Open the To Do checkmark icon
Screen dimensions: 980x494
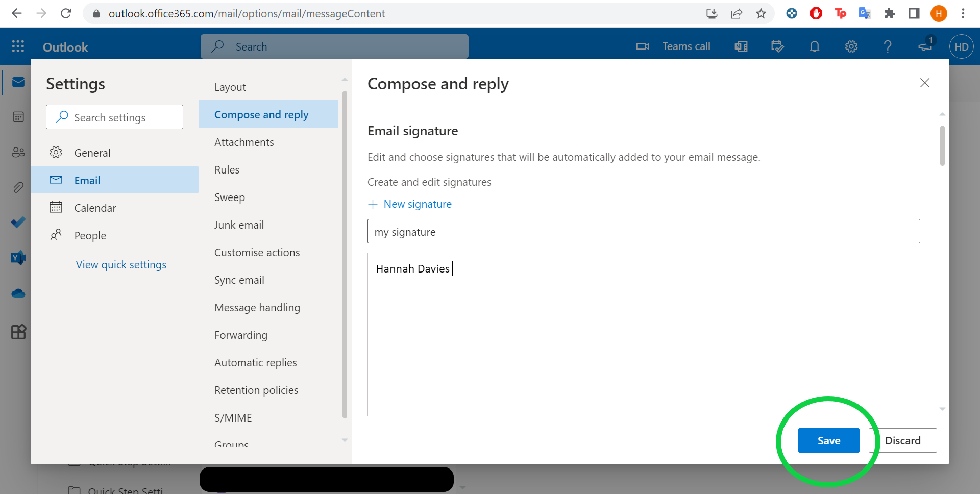click(x=18, y=223)
